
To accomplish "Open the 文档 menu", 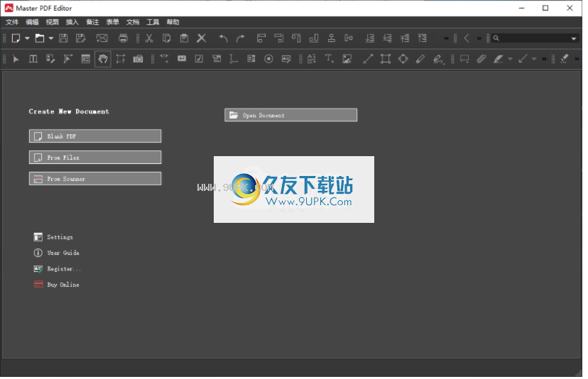I will click(x=133, y=22).
